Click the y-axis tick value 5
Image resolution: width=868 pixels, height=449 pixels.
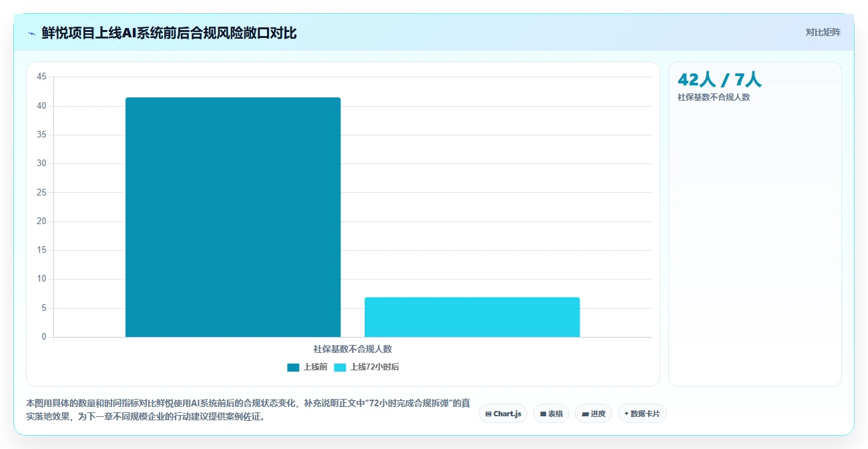[44, 308]
